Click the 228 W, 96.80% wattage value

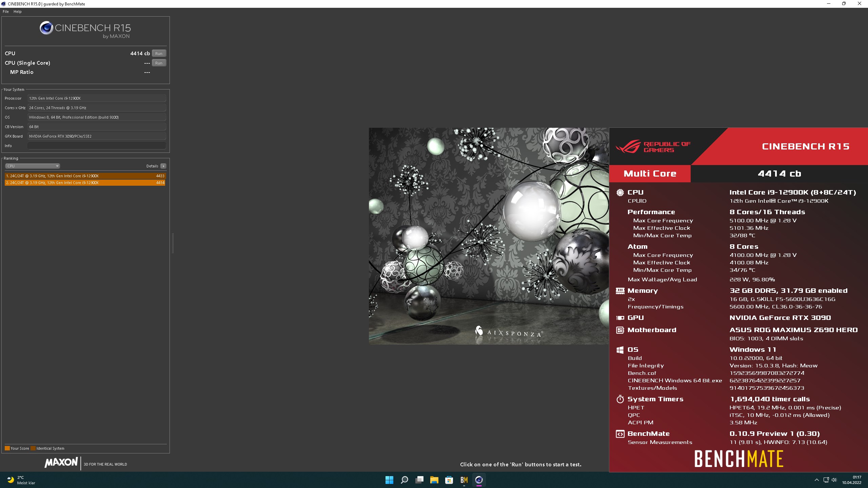pyautogui.click(x=752, y=280)
